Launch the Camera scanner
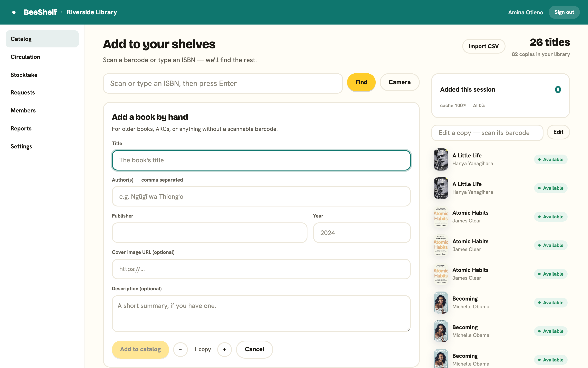Screen dimensions: 588x368 [x=399, y=82]
